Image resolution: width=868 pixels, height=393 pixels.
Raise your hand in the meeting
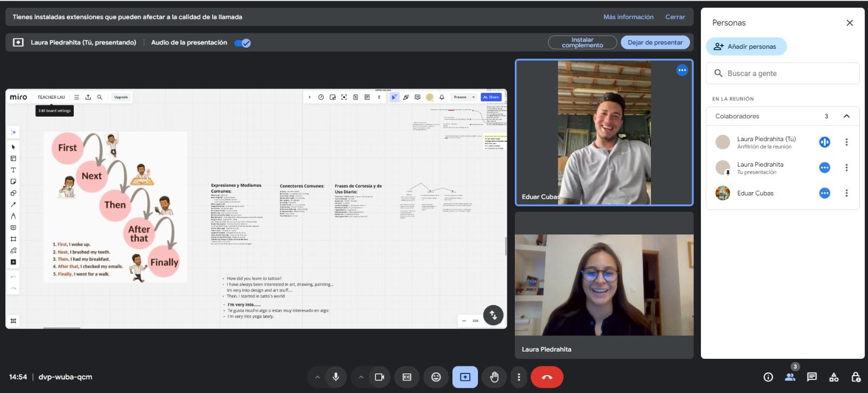494,377
